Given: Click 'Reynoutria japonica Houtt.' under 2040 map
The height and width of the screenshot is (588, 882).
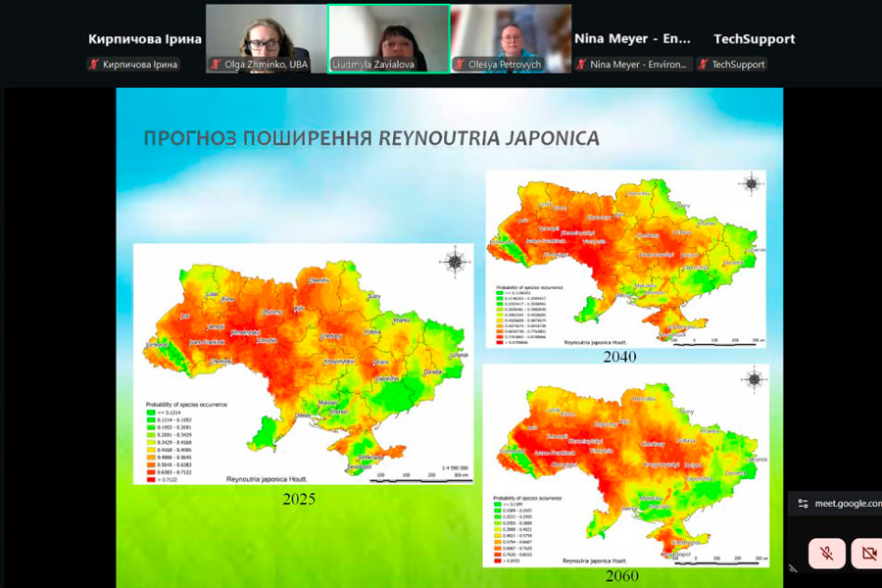Looking at the screenshot, I should pos(595,342).
